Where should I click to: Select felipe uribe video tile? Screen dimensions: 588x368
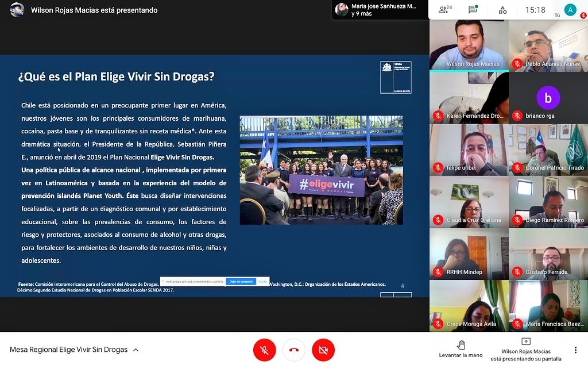469,150
